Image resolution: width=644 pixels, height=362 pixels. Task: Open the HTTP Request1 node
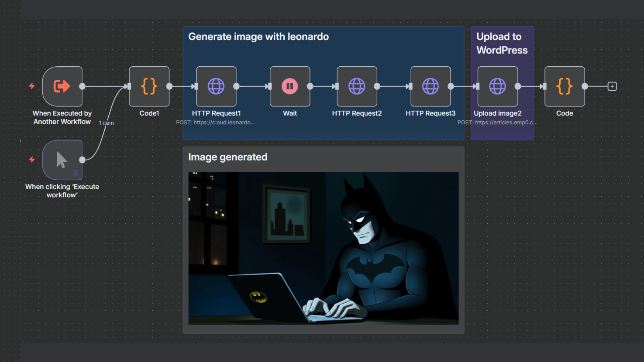(216, 86)
